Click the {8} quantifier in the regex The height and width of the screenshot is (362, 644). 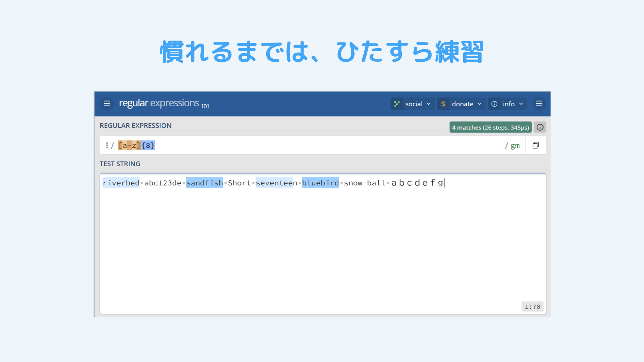pyautogui.click(x=148, y=145)
